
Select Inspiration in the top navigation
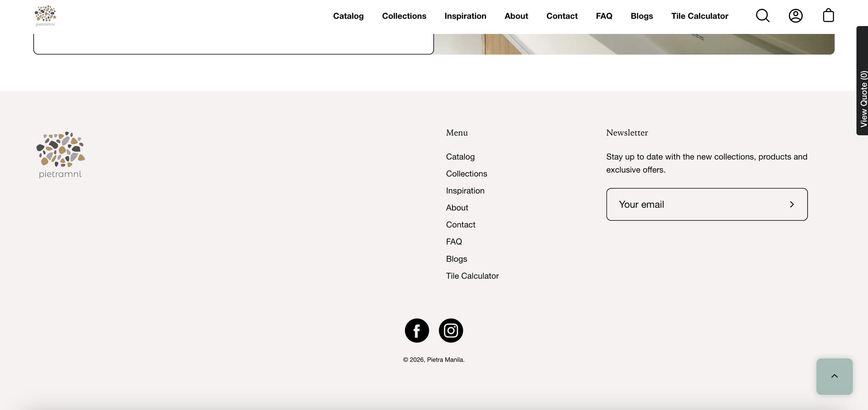[x=465, y=16]
